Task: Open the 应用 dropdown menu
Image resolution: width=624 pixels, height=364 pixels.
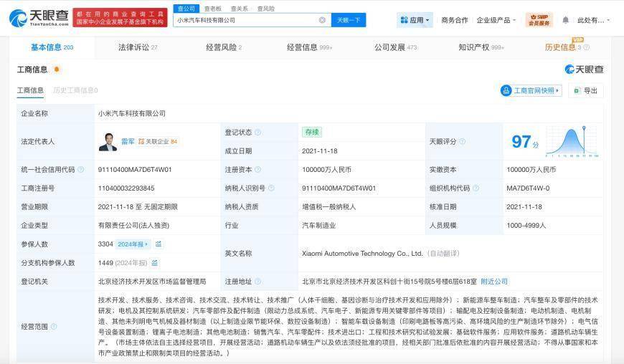Action: tap(415, 20)
